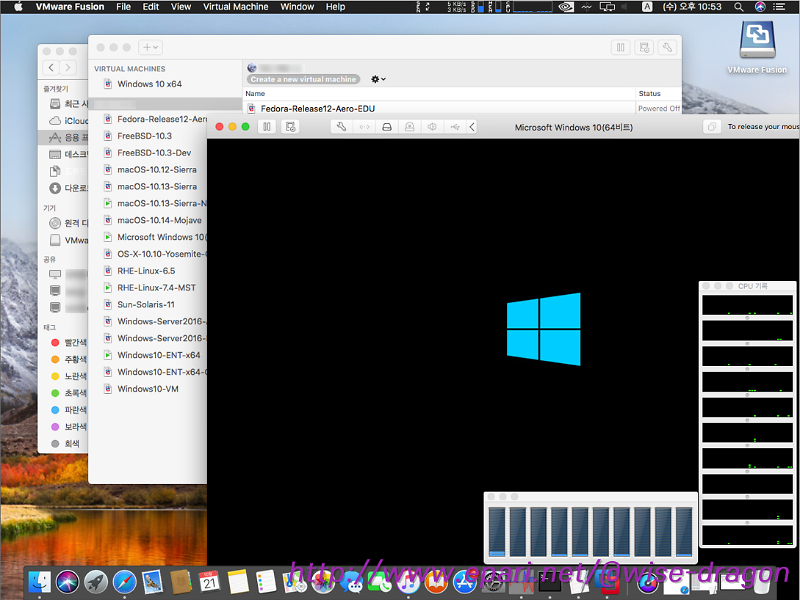Click library window snapshot button

click(x=644, y=47)
